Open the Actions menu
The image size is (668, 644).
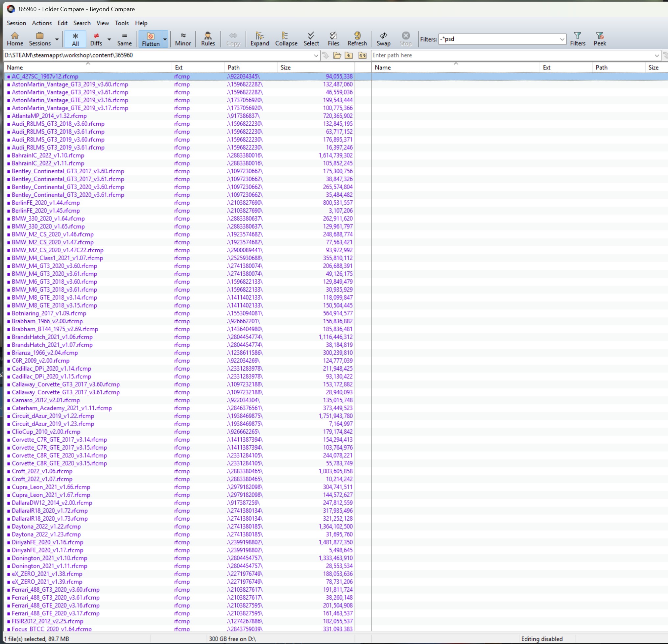pyautogui.click(x=41, y=23)
